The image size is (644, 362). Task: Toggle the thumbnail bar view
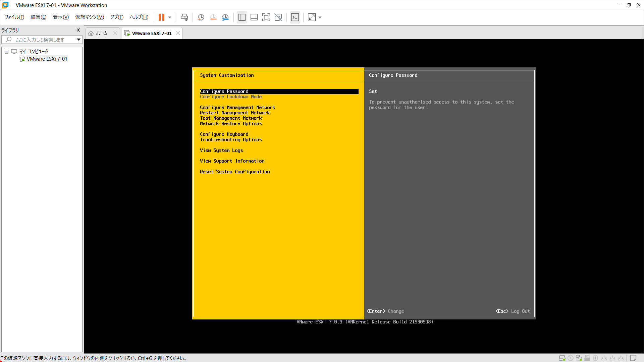point(254,17)
